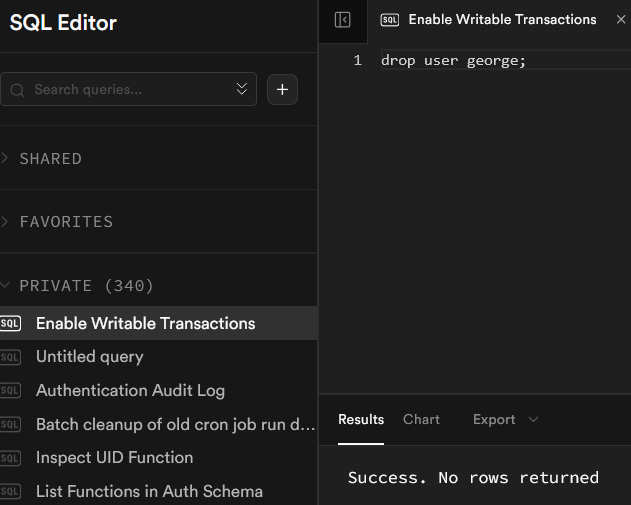The height and width of the screenshot is (505, 631).
Task: Open Batch cleanup of old cron job query
Action: point(175,424)
